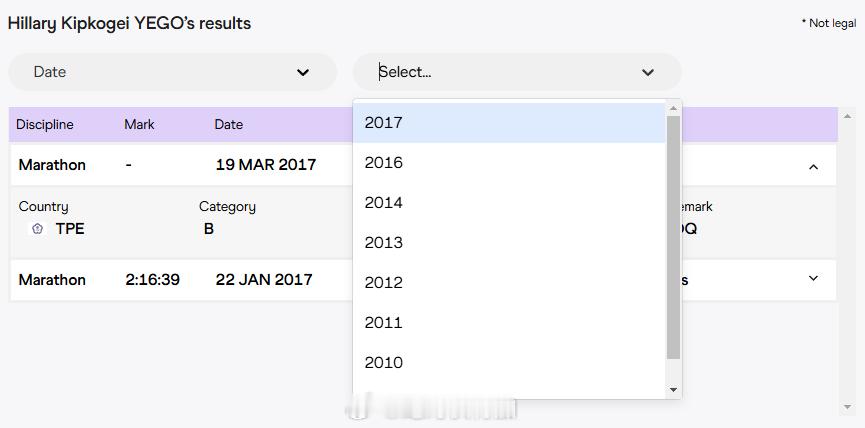This screenshot has height=428, width=865.
Task: Click the Date dropdown chevron arrow
Action: tap(303, 72)
